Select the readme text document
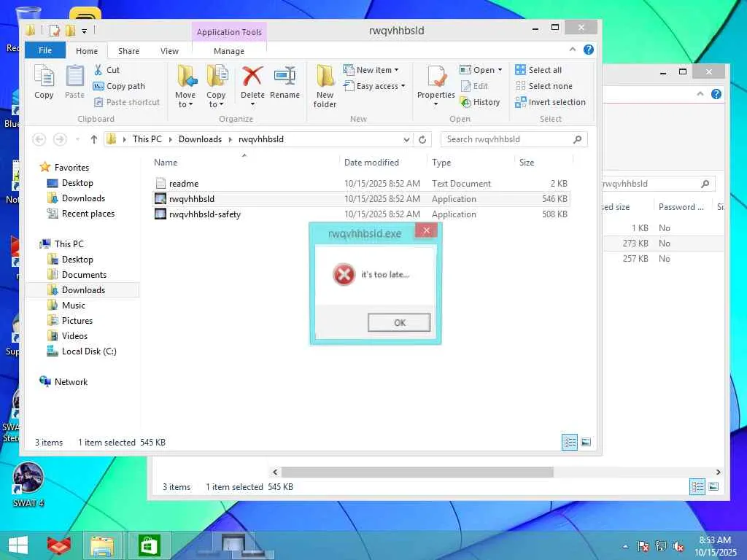The width and height of the screenshot is (747, 560). [x=361, y=183]
